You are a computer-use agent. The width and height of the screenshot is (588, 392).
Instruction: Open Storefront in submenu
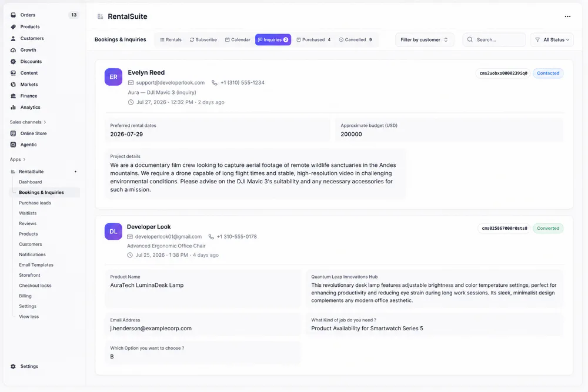[x=29, y=275]
